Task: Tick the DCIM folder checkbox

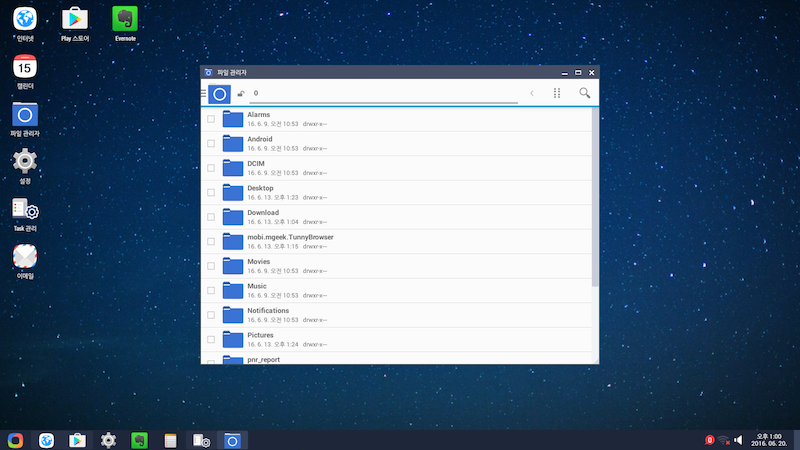Action: [x=211, y=168]
